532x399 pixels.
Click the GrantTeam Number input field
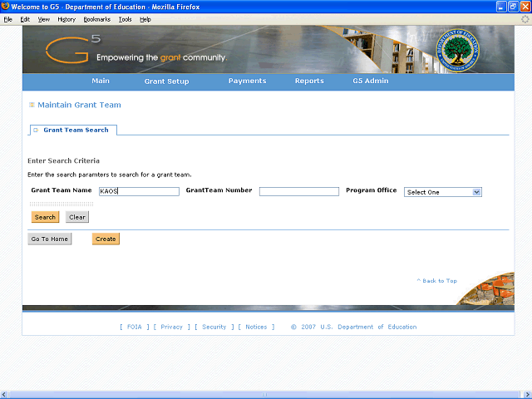299,191
